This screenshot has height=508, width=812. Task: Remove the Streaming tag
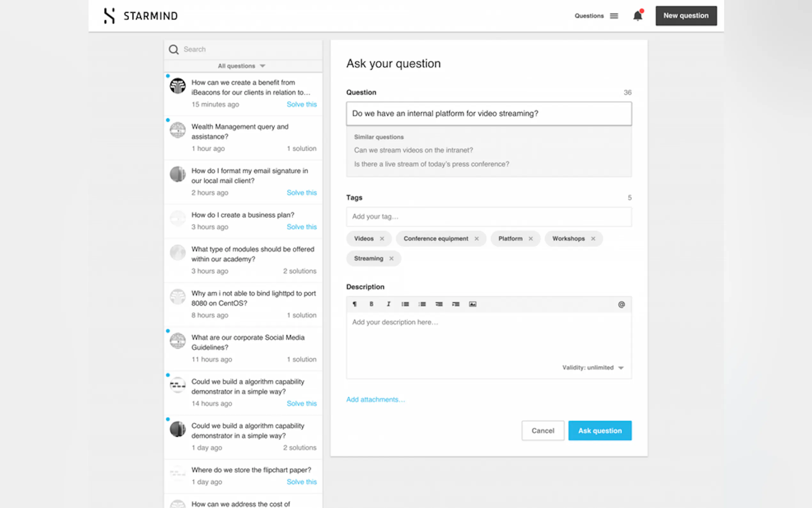tap(391, 258)
